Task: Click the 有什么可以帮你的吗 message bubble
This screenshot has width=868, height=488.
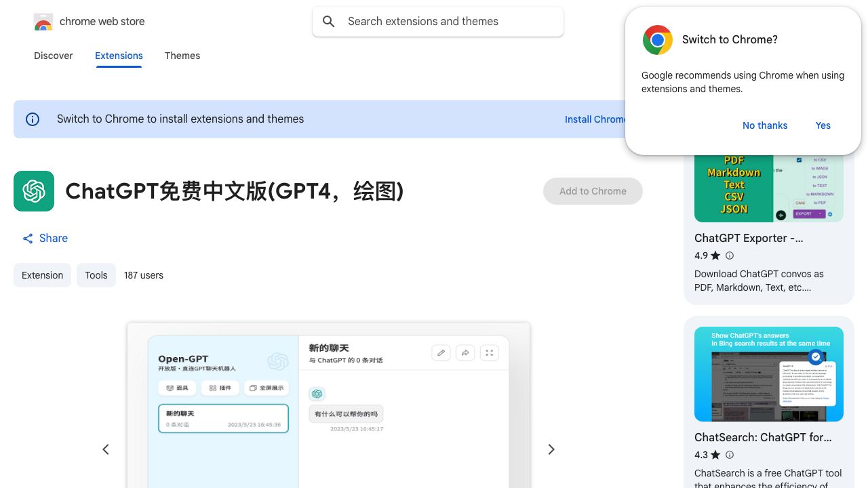Action: [346, 413]
